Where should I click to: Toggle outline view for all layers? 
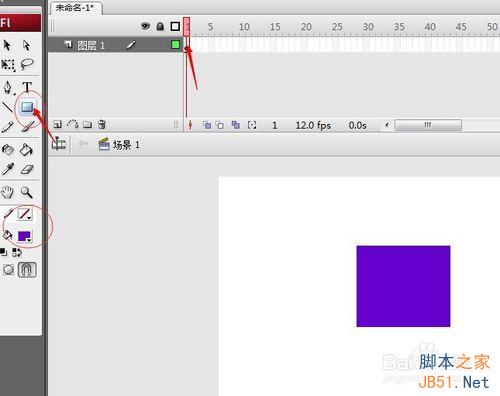pyautogui.click(x=175, y=26)
